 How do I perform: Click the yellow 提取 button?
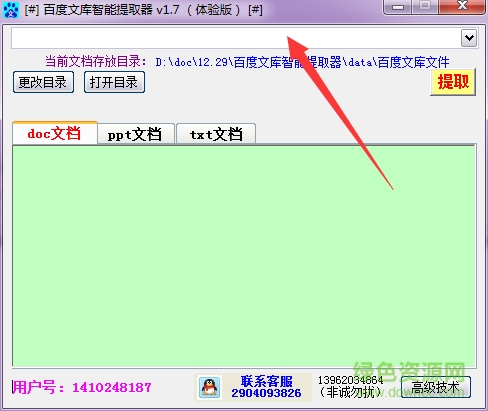[x=453, y=82]
